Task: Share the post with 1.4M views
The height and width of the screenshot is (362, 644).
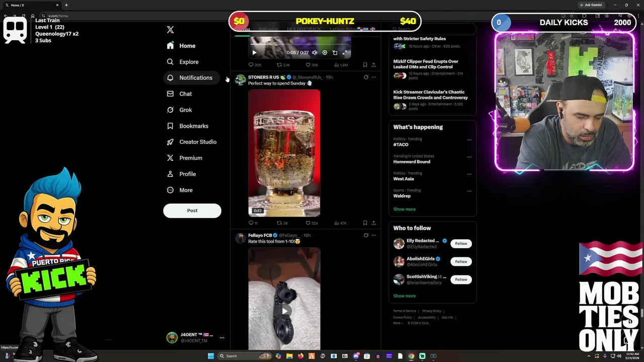Action: coord(373,65)
